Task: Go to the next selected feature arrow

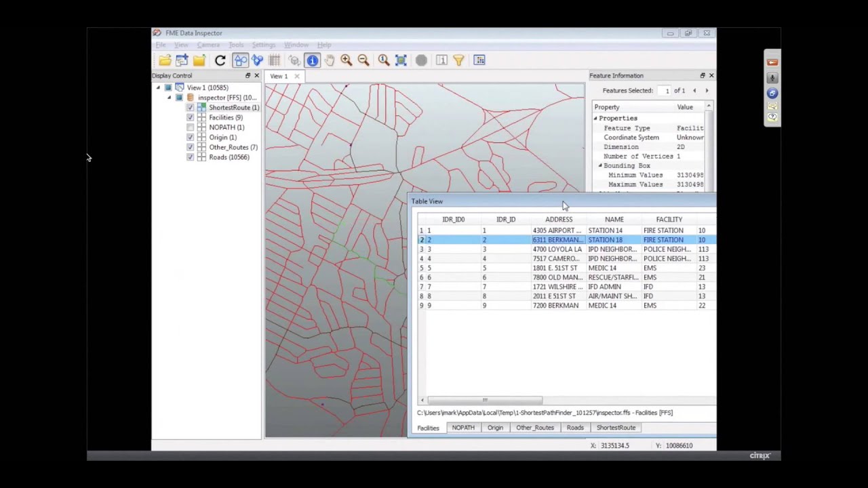Action: [707, 90]
